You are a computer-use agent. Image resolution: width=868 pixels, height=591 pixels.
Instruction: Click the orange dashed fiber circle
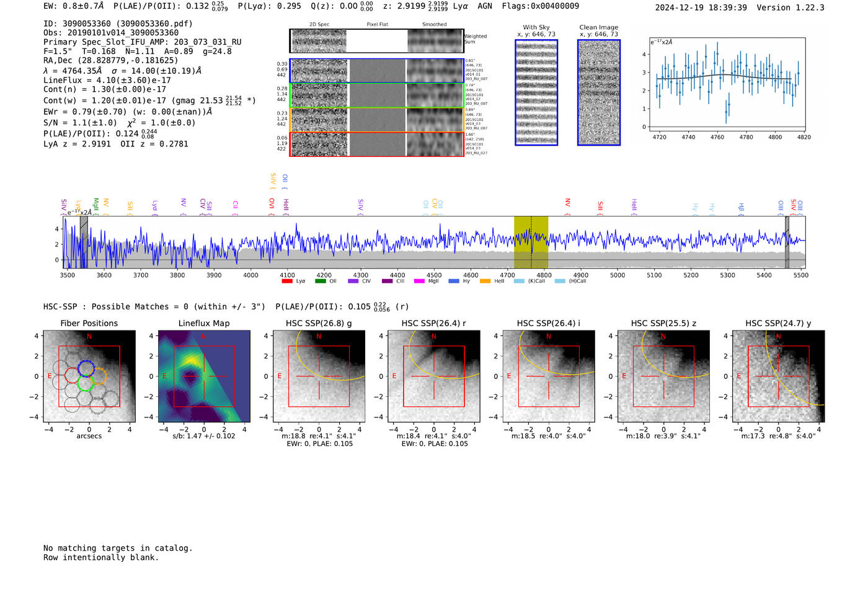99,376
